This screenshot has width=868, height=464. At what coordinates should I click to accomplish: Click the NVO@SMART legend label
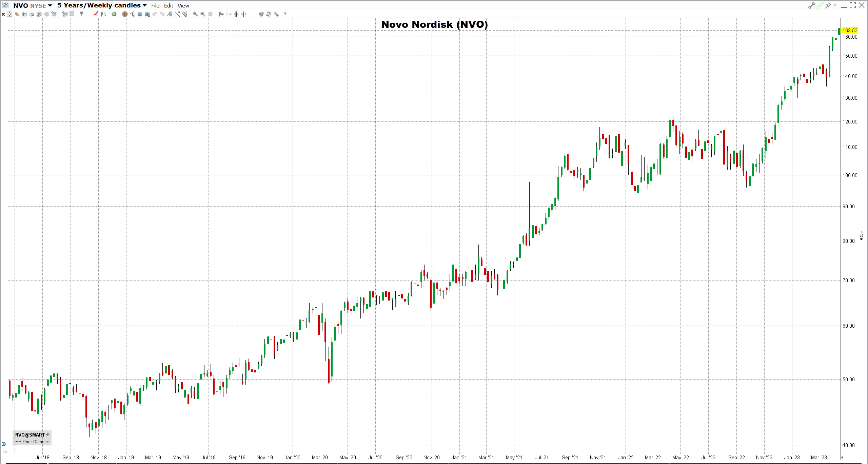pos(30,435)
